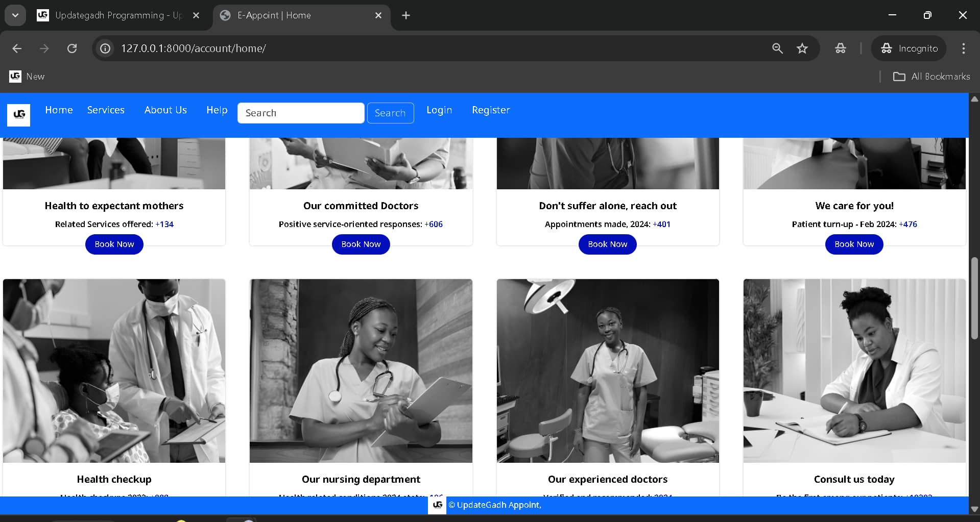The image size is (980, 522).
Task: Click the back navigation arrow
Action: pyautogui.click(x=17, y=48)
